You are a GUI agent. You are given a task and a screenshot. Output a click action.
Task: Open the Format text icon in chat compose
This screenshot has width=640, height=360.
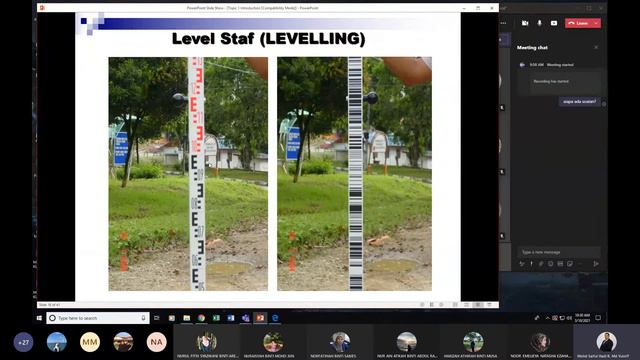(522, 264)
